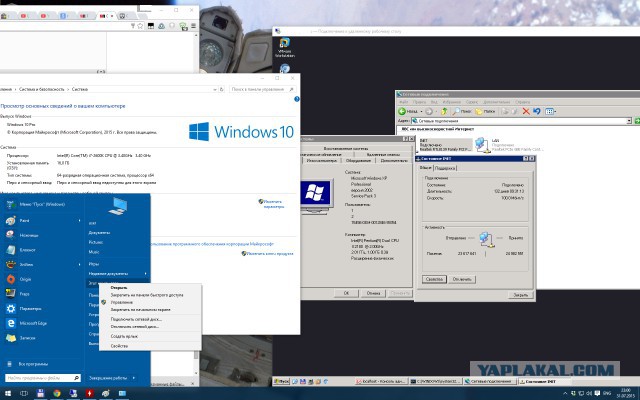Open Back button history dropdown arrow

(x=421, y=111)
